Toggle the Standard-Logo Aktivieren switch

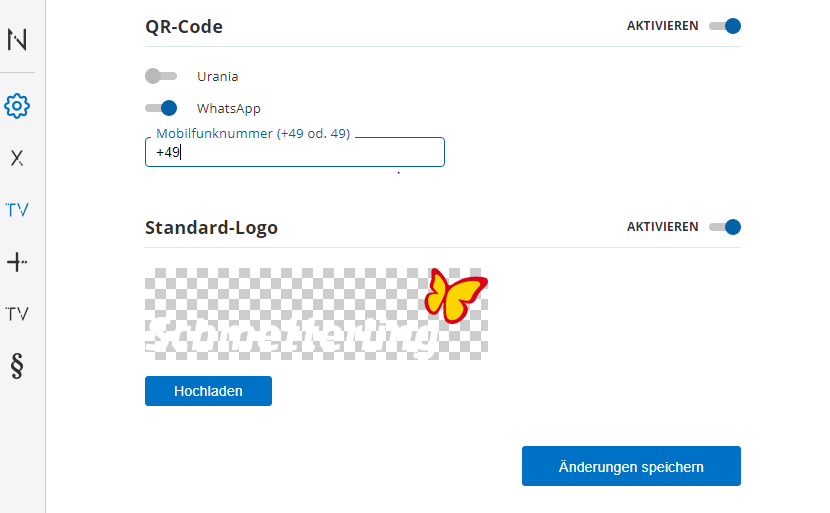pyautogui.click(x=725, y=227)
